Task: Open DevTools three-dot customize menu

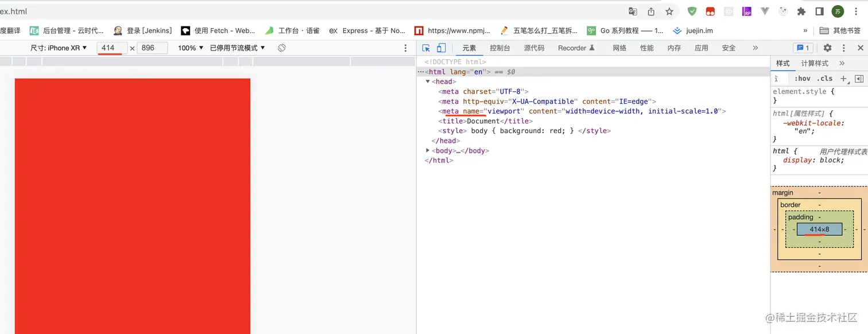Action: [x=844, y=48]
